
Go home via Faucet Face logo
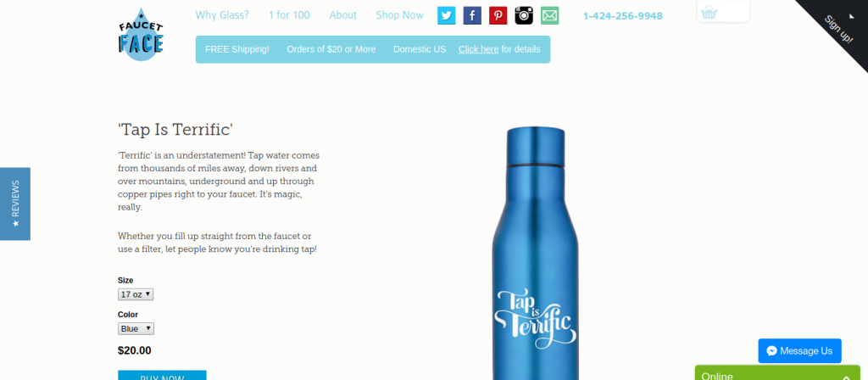pyautogui.click(x=142, y=34)
